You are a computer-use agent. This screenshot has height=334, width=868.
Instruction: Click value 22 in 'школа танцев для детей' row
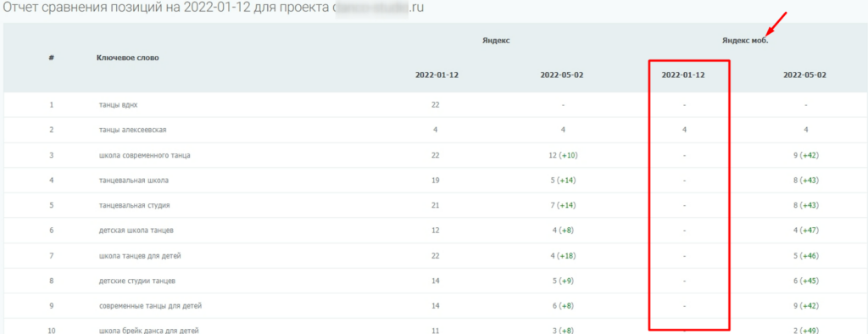tap(436, 256)
